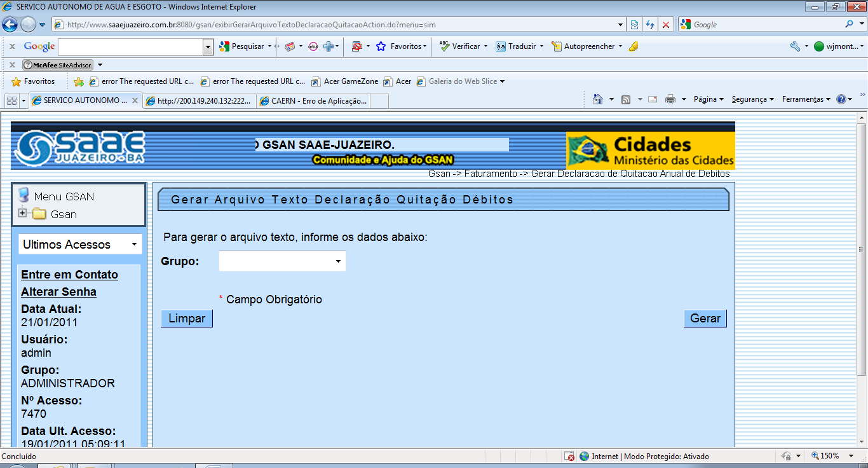Click the read mail envelope icon

pos(653,99)
